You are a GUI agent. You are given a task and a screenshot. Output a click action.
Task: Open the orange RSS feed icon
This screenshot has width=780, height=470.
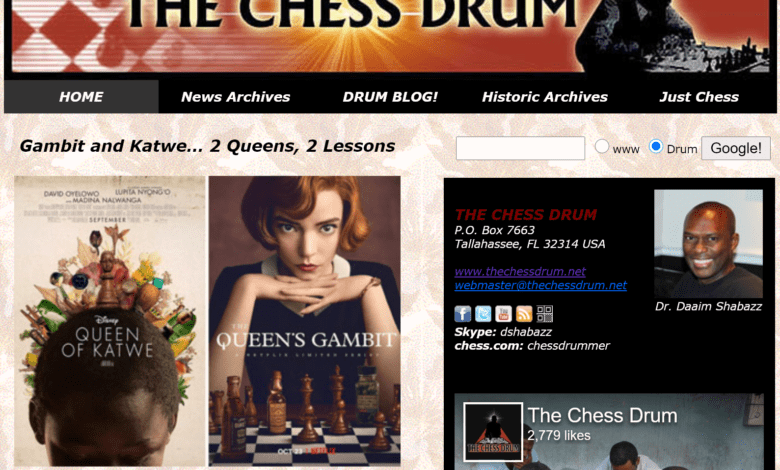pos(524,314)
